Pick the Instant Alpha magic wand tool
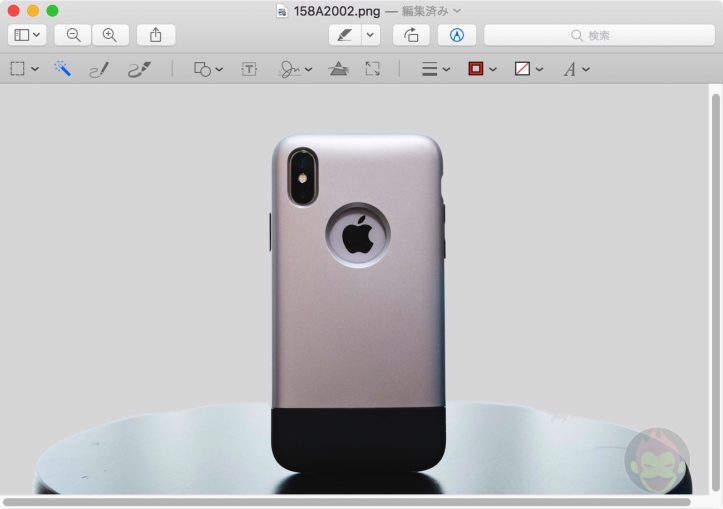The height and width of the screenshot is (509, 723). [x=62, y=69]
